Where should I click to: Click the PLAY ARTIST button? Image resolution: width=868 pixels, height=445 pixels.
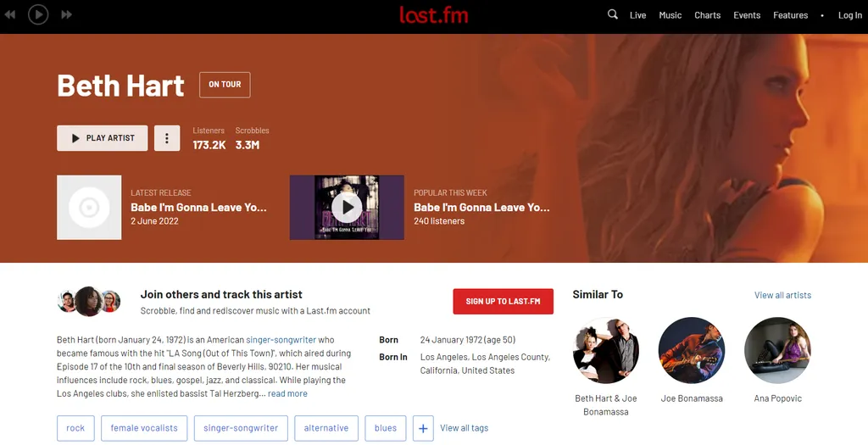click(x=103, y=138)
